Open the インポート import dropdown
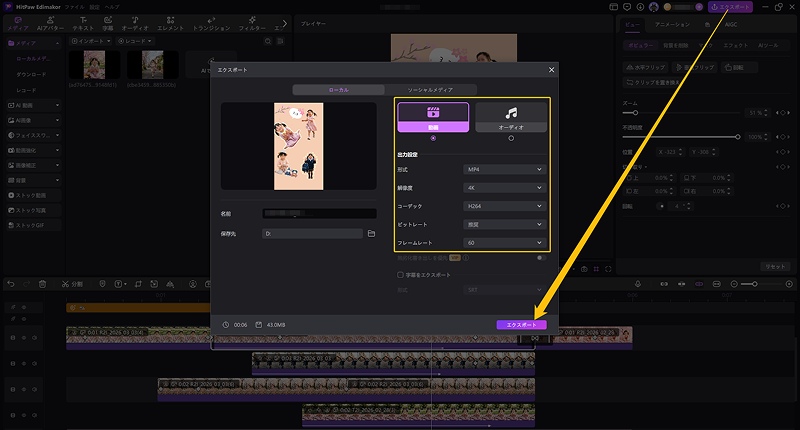The image size is (800, 430). pyautogui.click(x=91, y=41)
